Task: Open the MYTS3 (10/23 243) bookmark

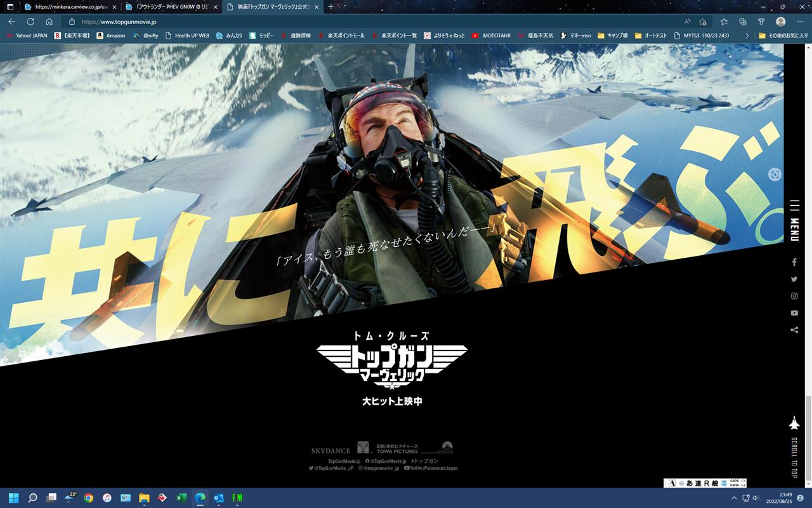Action: click(x=702, y=36)
